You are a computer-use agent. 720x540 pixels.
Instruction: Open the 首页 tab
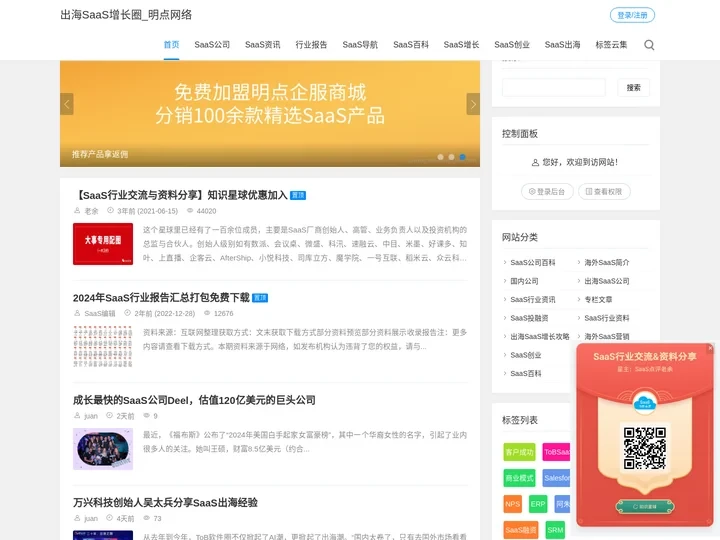[171, 45]
